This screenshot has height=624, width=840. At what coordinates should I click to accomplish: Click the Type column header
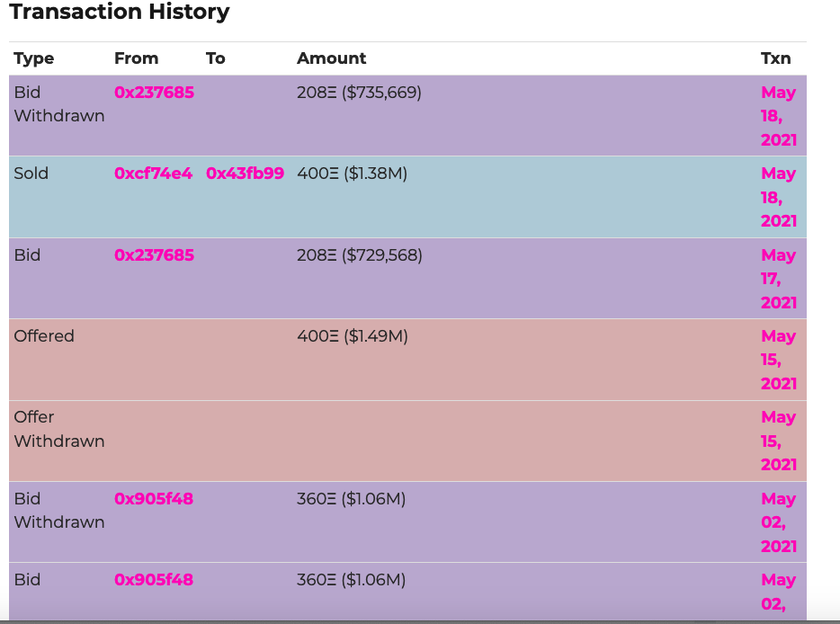[x=34, y=58]
